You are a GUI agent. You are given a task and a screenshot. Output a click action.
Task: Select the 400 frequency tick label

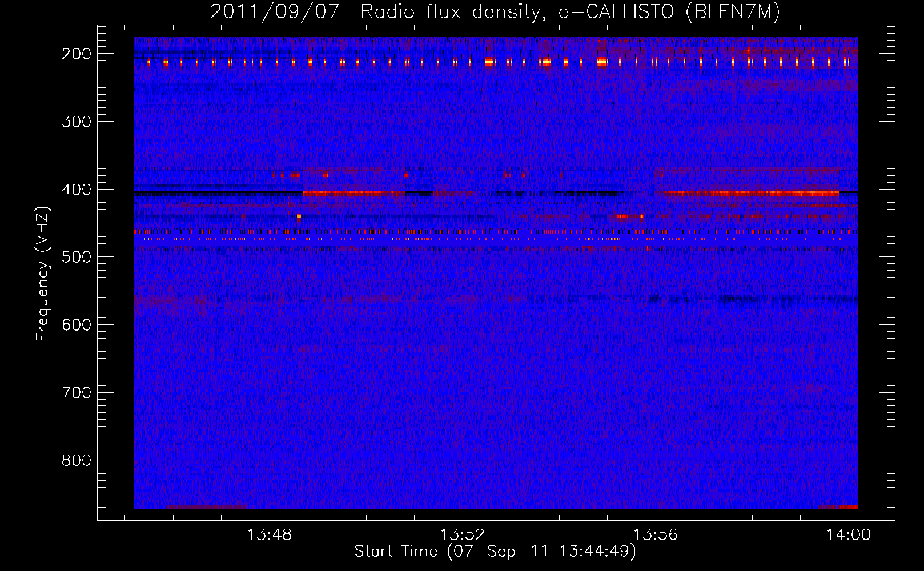click(x=77, y=190)
